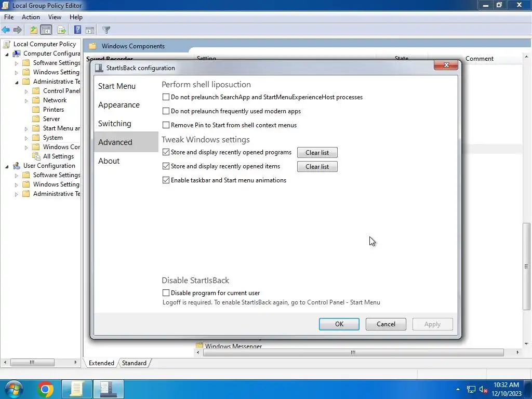532x399 pixels.
Task: Uncheck Store and display recently opened items
Action: 166,166
